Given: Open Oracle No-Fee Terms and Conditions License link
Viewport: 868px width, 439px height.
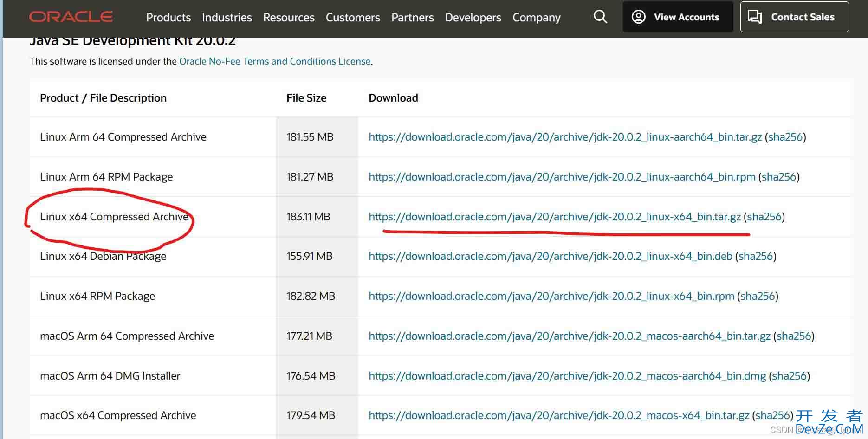Looking at the screenshot, I should [275, 61].
